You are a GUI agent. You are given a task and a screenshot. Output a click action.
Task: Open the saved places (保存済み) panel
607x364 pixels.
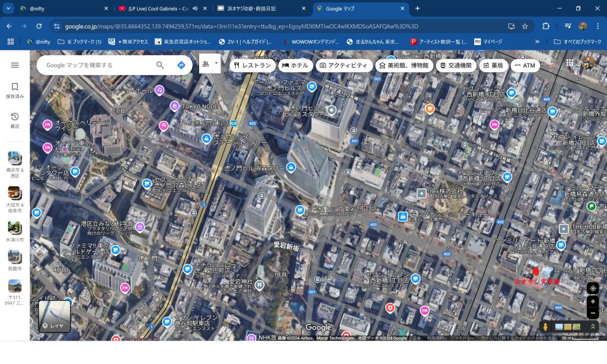coord(15,90)
